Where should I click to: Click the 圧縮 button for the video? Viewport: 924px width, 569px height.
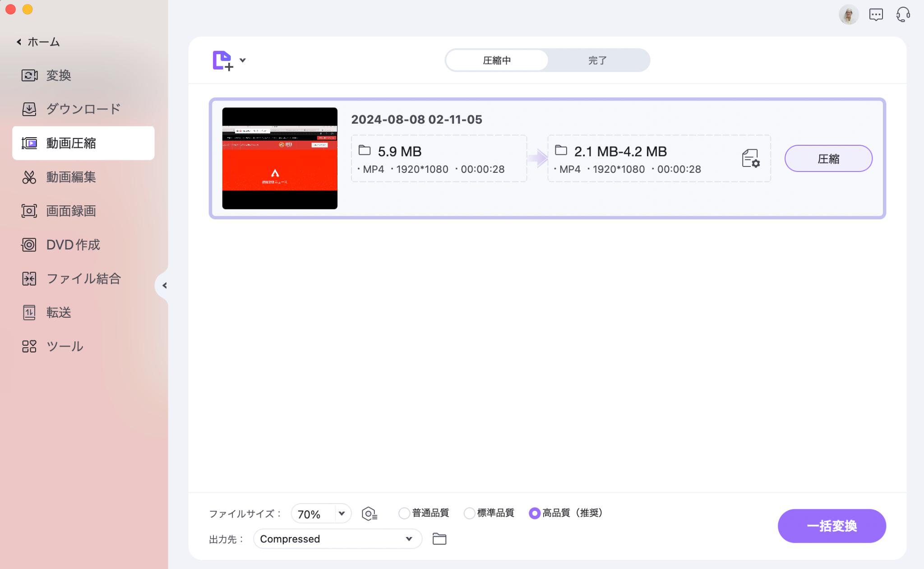[828, 158]
